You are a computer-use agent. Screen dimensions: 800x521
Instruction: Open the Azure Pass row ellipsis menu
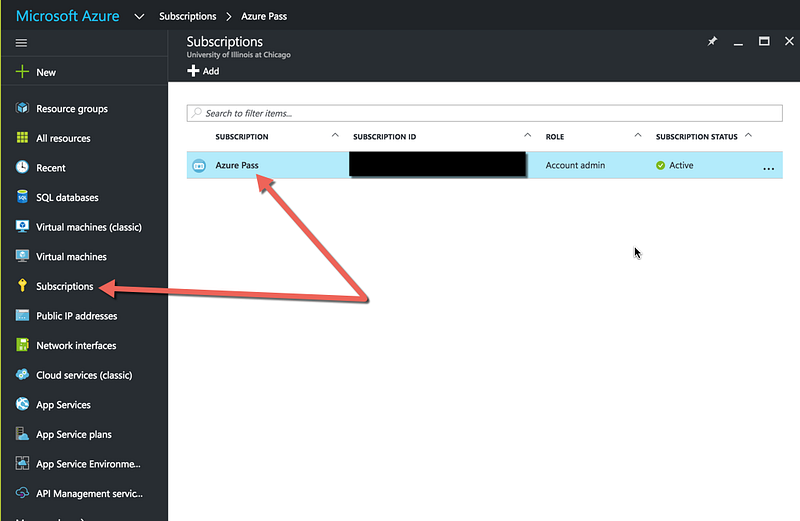(x=768, y=168)
